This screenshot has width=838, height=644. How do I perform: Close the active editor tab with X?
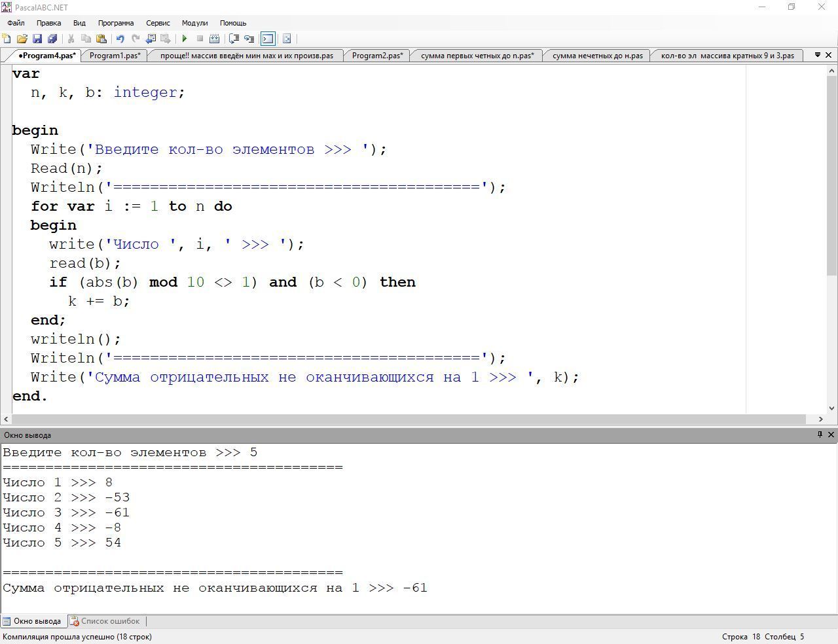click(x=829, y=55)
